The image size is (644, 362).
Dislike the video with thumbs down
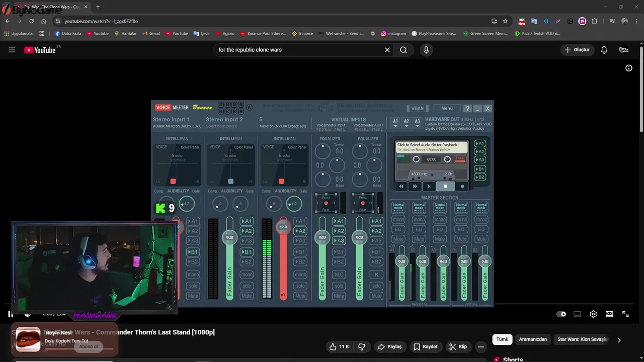(361, 347)
